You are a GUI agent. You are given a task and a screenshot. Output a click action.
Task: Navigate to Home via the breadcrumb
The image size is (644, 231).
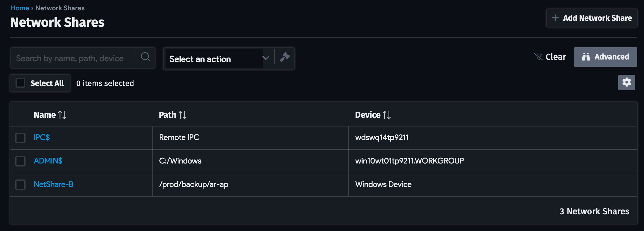pos(20,8)
